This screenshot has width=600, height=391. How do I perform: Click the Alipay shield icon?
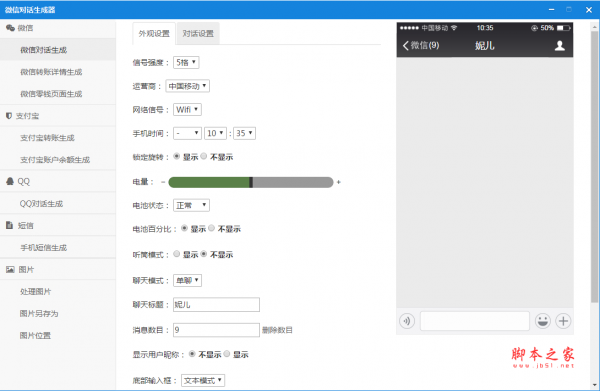(9, 116)
